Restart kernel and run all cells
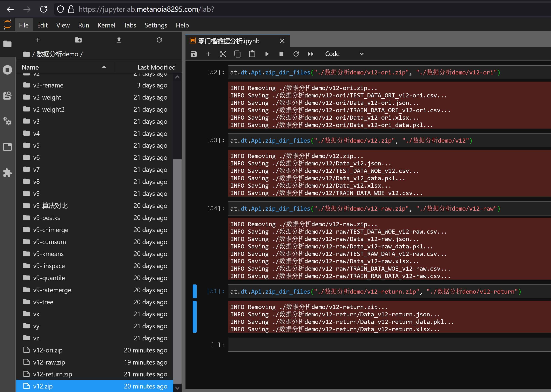 click(x=311, y=54)
